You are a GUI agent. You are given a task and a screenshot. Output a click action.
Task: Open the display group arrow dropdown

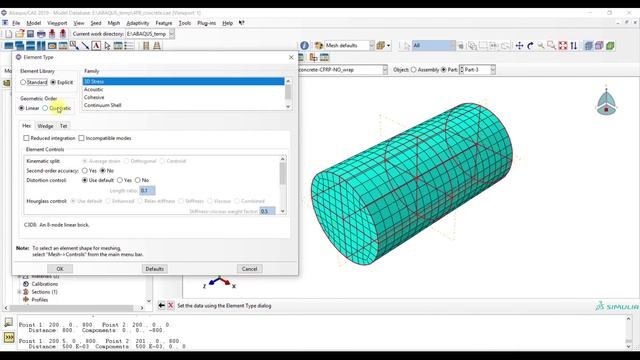(x=389, y=46)
